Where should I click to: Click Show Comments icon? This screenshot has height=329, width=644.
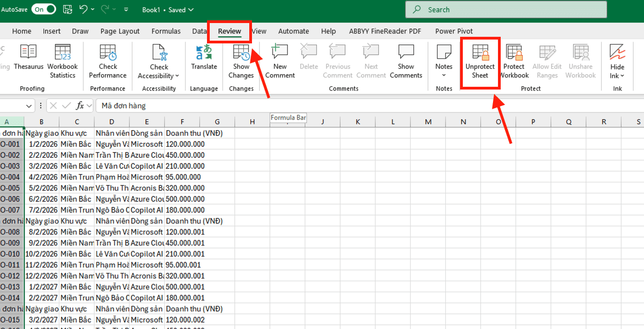coord(406,62)
